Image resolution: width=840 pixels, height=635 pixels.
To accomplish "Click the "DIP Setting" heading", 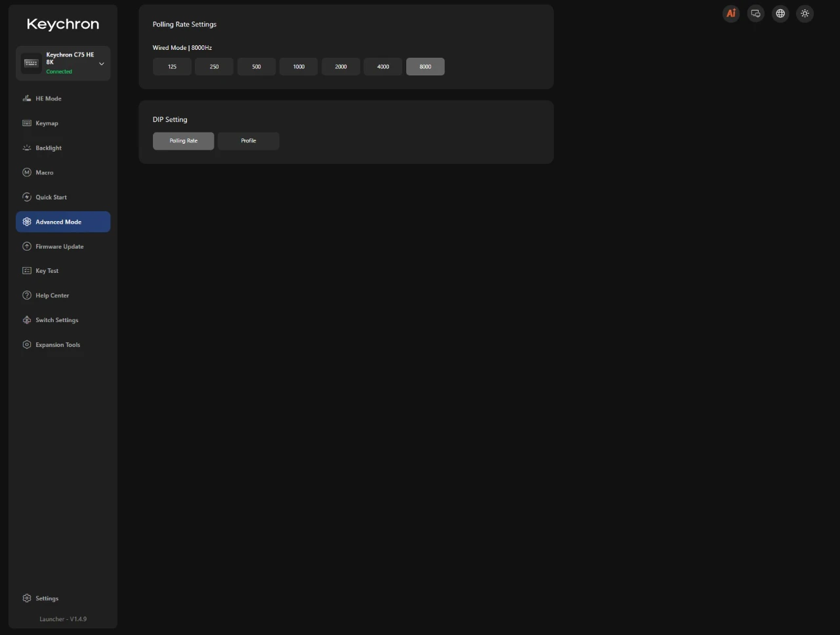I will point(170,119).
